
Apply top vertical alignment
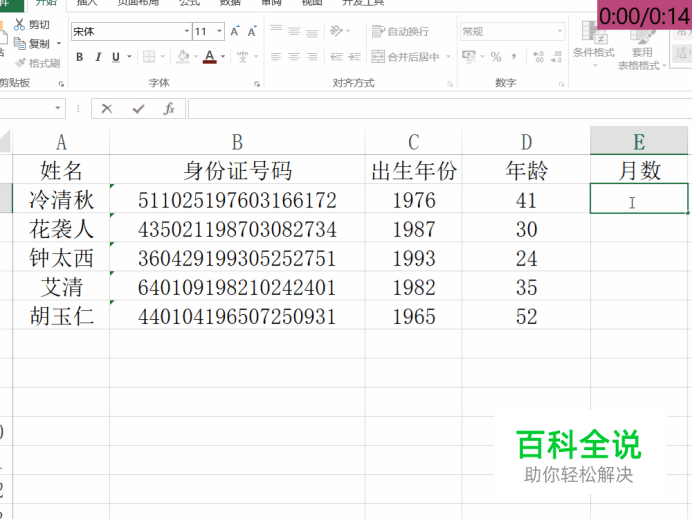click(276, 31)
